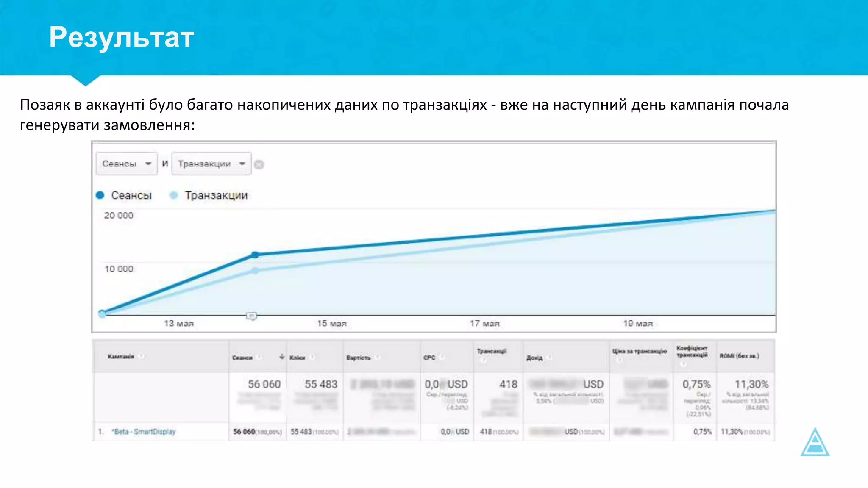Open the annotation marker on the chart axis
This screenshot has width=868, height=488.
click(251, 316)
